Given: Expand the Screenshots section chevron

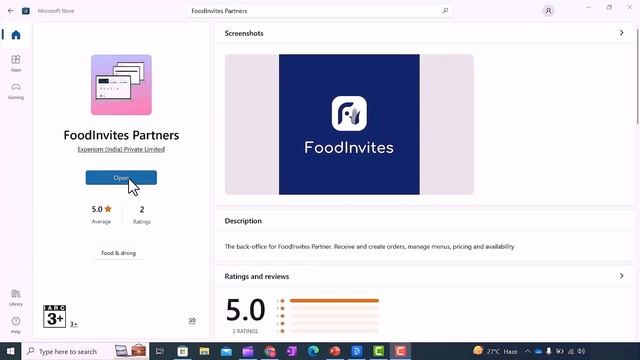Looking at the screenshot, I should pos(621,33).
